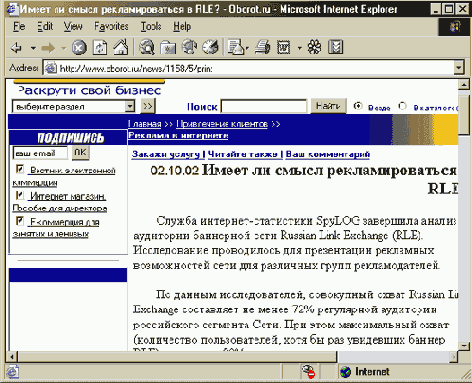Click the article headline text
The width and height of the screenshot is (472, 383).
coord(329,179)
